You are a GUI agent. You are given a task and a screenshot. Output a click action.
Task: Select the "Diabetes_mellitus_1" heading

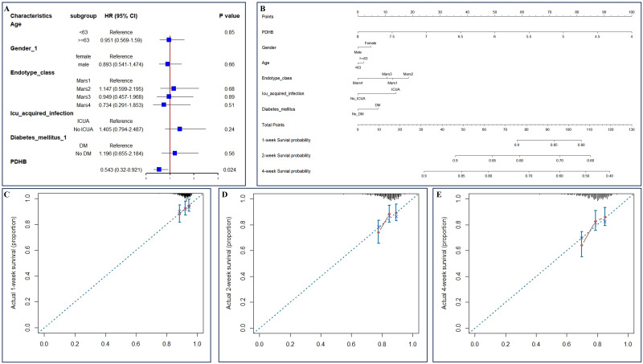pyautogui.click(x=38, y=137)
